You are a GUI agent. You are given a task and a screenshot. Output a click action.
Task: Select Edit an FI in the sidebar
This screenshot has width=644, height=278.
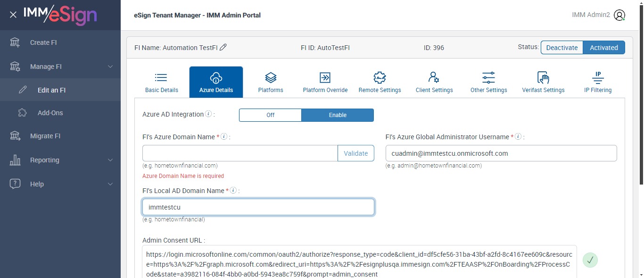[60, 90]
